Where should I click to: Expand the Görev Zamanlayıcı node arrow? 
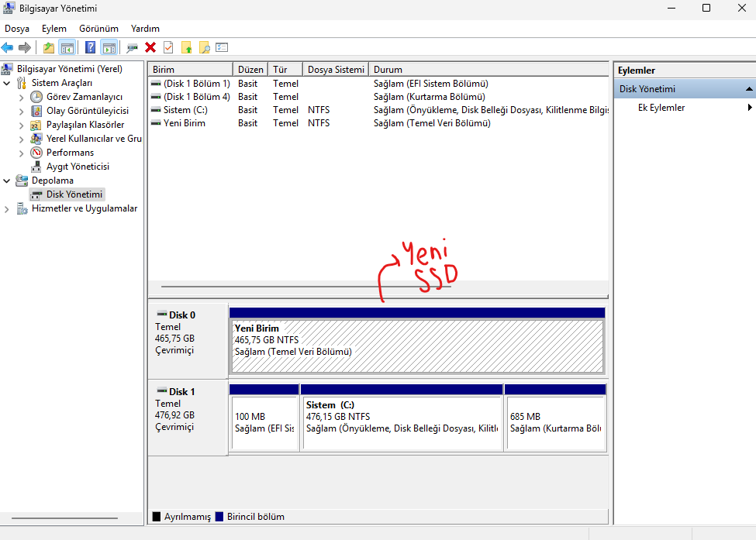click(21, 98)
